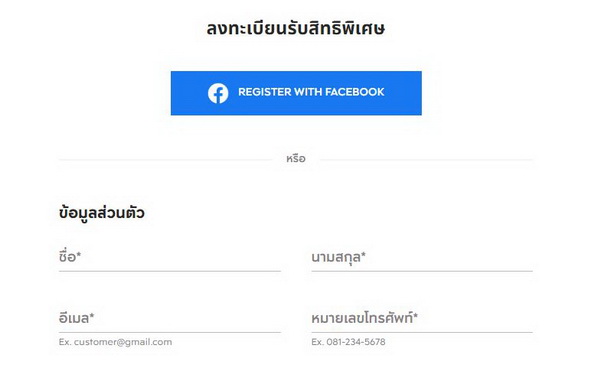Image resolution: width=600 pixels, height=375 pixels.
Task: Select the นามสกุล last name field
Action: (422, 257)
